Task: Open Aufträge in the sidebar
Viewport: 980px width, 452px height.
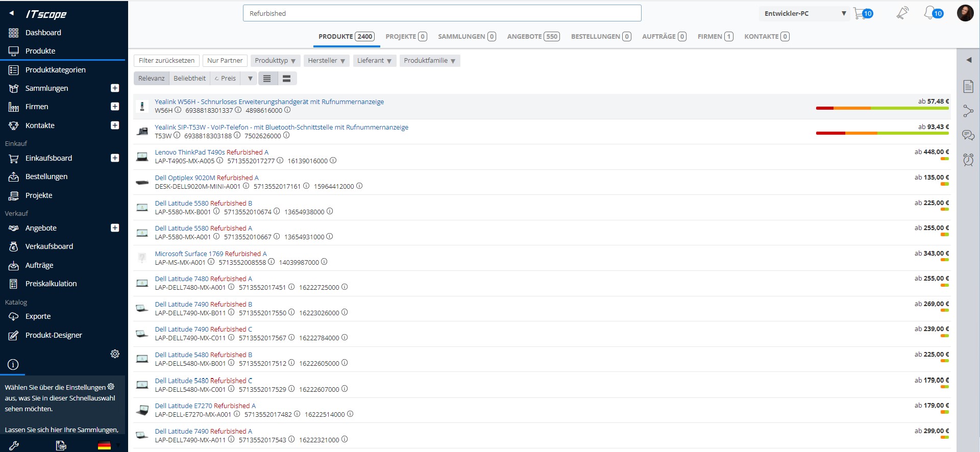Action: (x=39, y=265)
